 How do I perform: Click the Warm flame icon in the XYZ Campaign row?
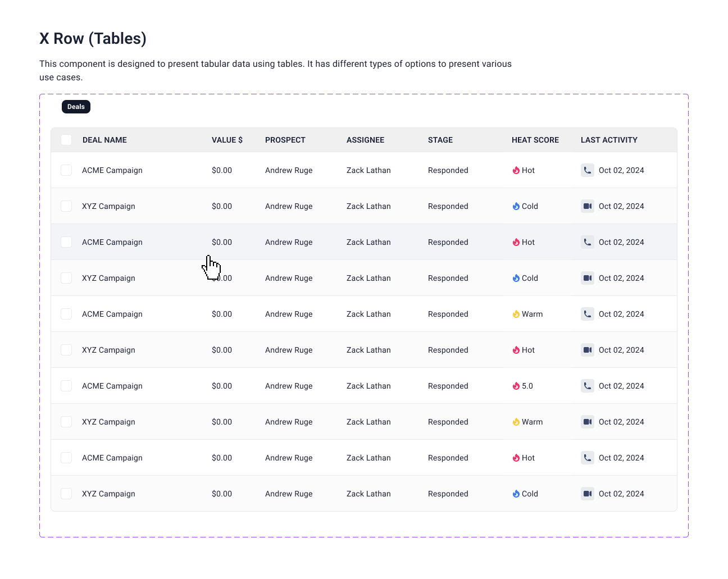click(x=516, y=422)
